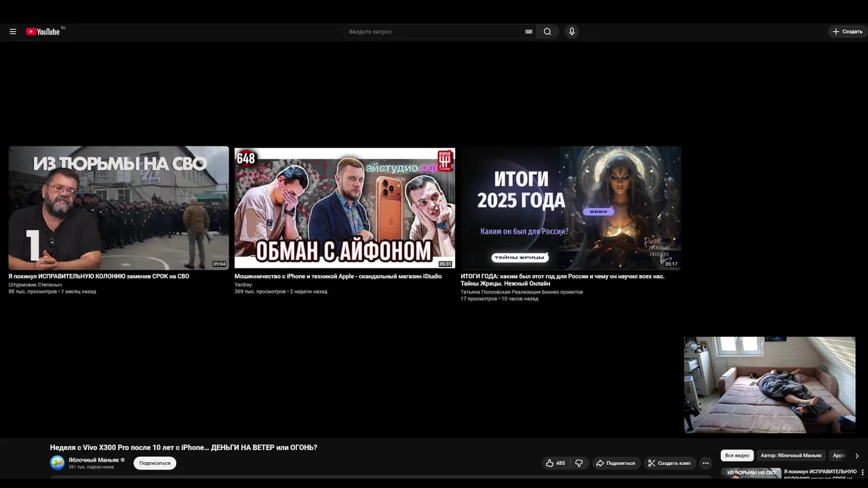868x488 pixels.
Task: Visit the Штурмовик Степаныч channel
Action: (x=35, y=285)
